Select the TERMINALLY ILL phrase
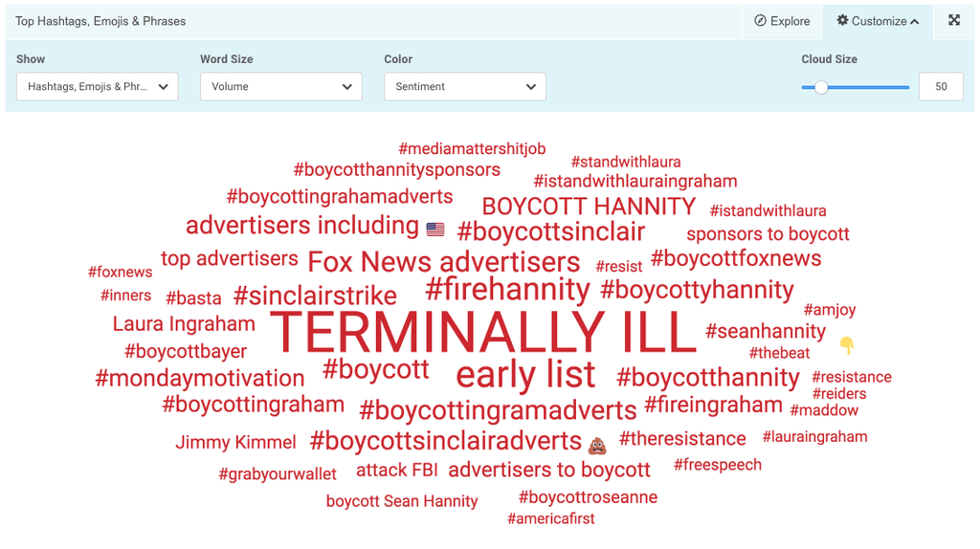The image size is (980, 549). tap(483, 334)
